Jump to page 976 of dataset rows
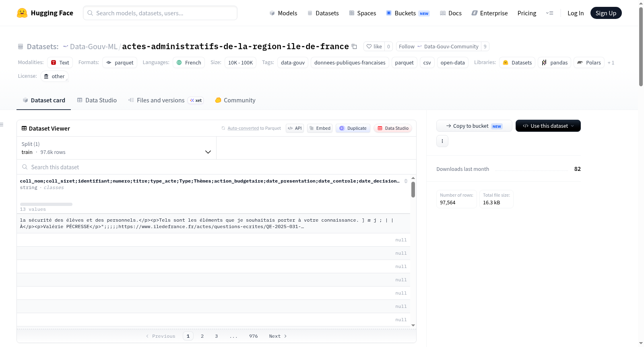Viewport: 644px width, 347px height. 253,336
